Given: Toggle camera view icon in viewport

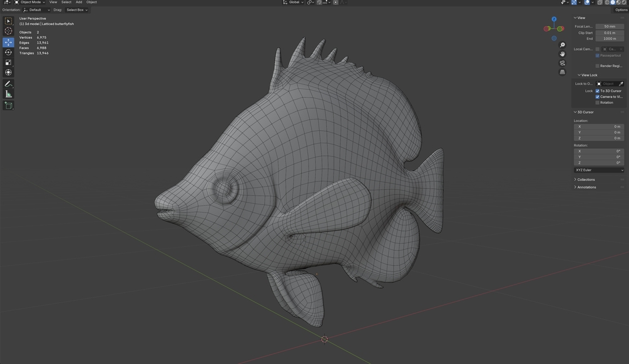Looking at the screenshot, I should coord(563,63).
